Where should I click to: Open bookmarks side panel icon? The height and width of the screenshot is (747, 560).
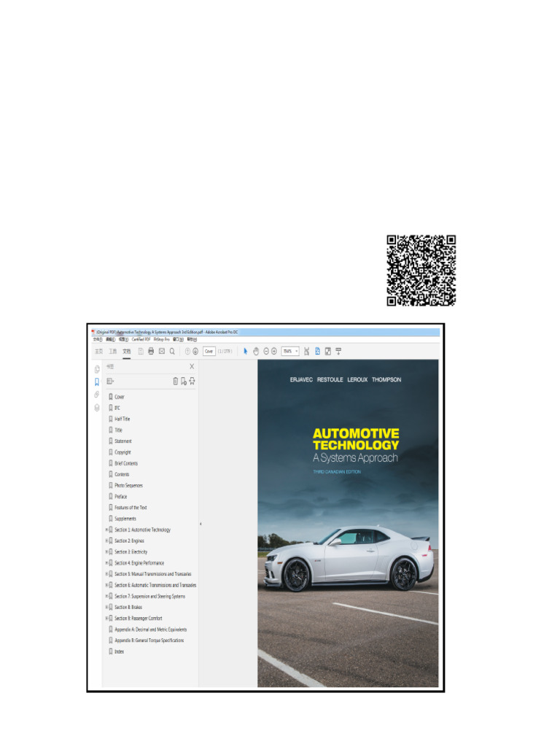(x=97, y=382)
